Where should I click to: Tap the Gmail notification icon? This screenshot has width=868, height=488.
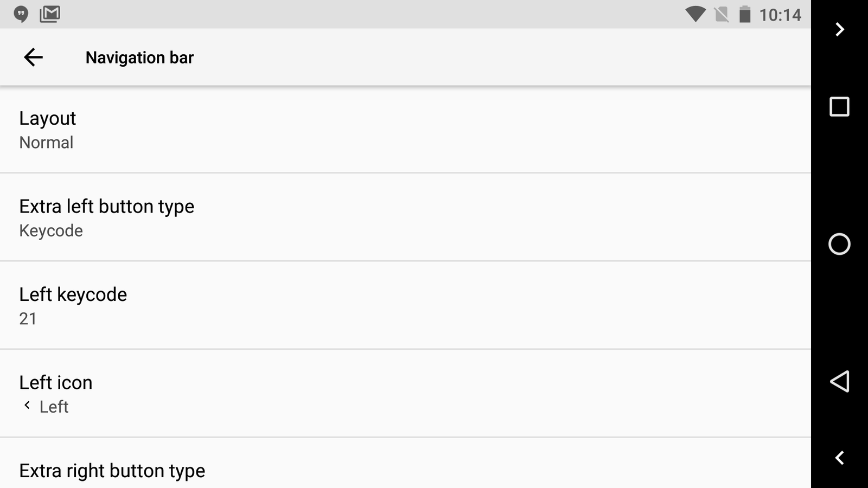pyautogui.click(x=50, y=14)
